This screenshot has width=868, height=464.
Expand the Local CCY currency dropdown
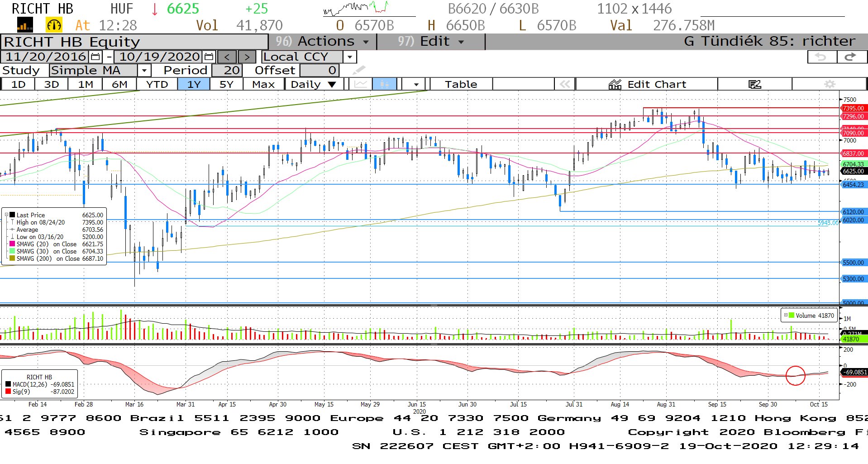349,57
